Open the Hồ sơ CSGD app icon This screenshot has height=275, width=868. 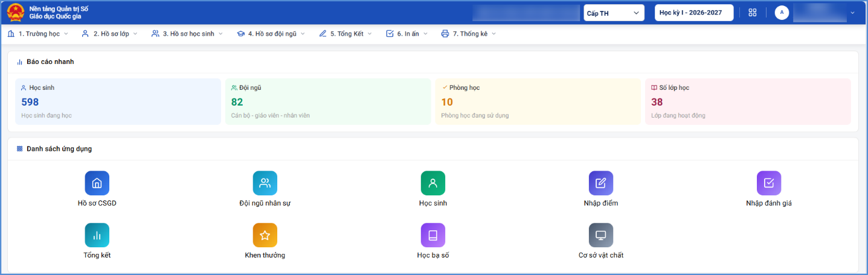tap(97, 183)
